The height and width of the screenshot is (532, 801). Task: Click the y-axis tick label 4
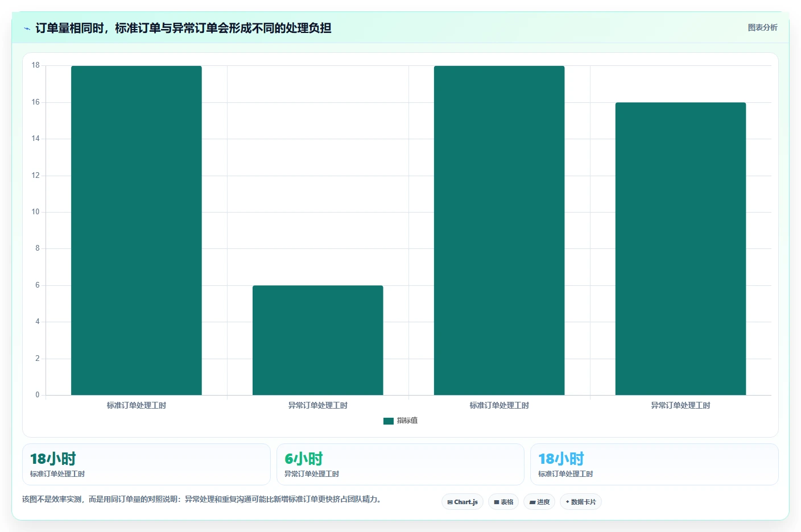pyautogui.click(x=38, y=322)
